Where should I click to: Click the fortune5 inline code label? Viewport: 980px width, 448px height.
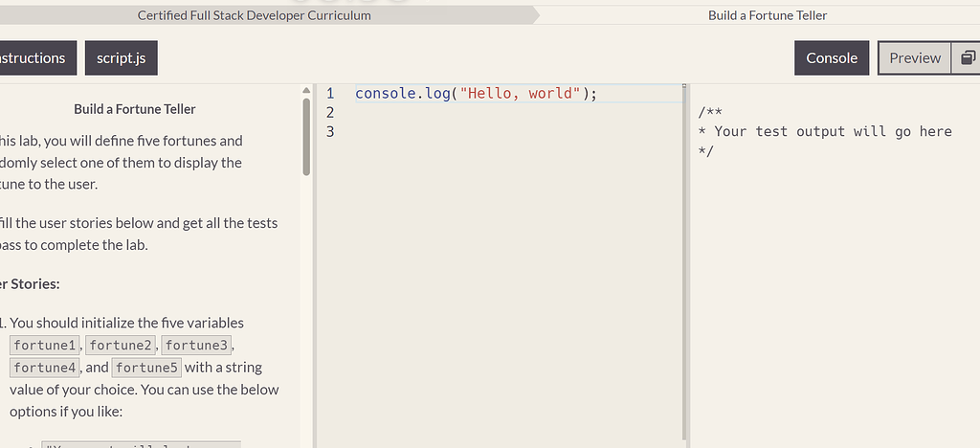pyautogui.click(x=146, y=368)
